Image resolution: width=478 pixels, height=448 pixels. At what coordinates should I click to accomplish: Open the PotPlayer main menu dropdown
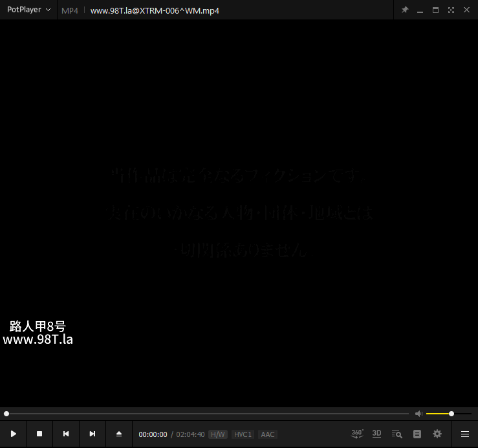(x=29, y=10)
